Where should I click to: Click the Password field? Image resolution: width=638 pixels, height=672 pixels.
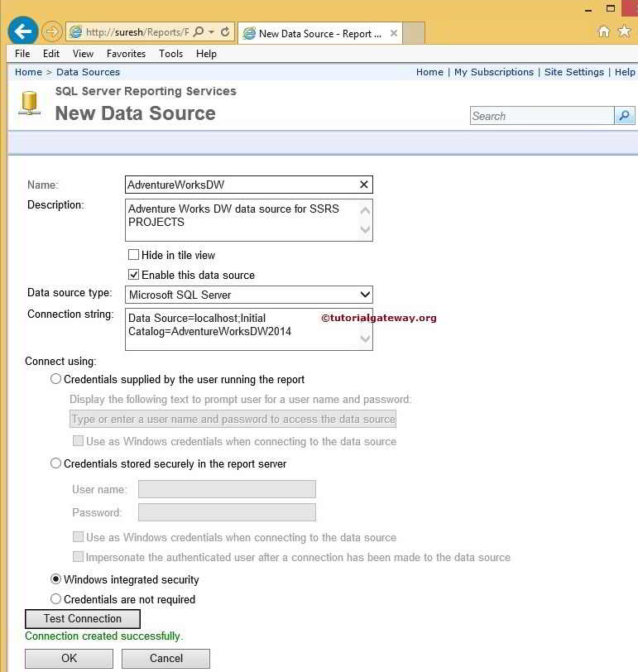[x=227, y=512]
